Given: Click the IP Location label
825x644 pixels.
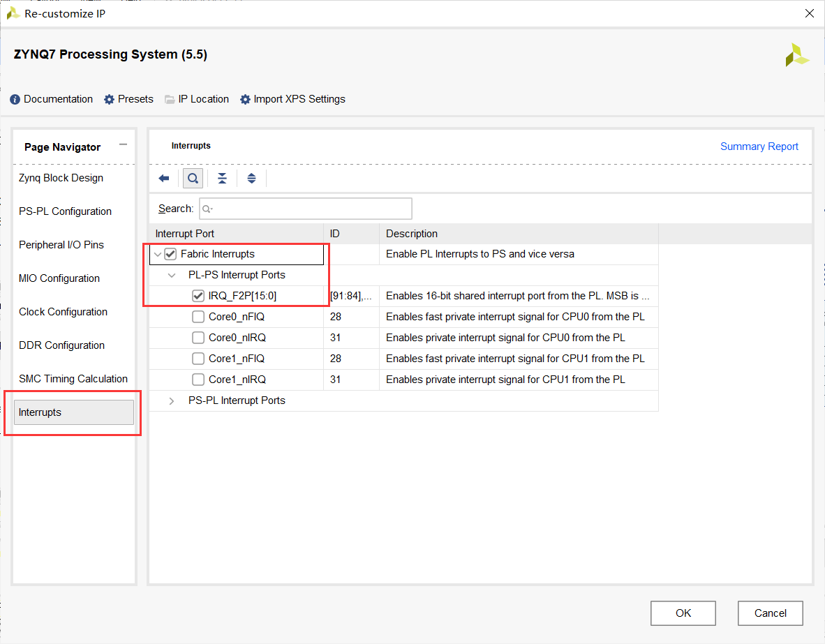Looking at the screenshot, I should (x=203, y=99).
